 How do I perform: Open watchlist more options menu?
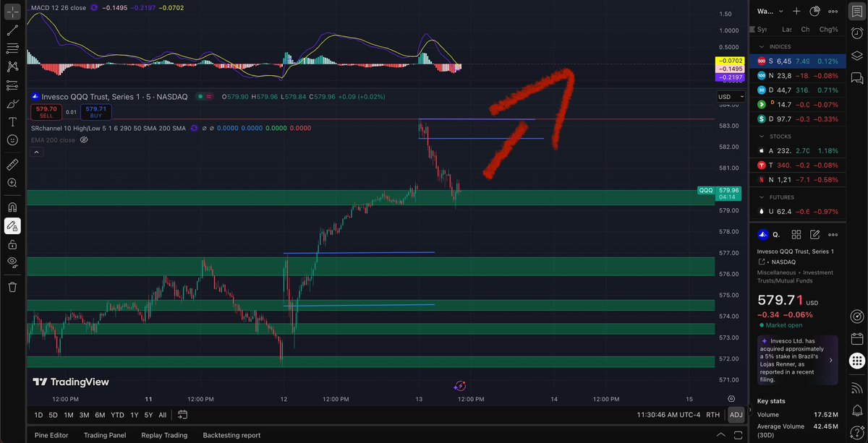(833, 11)
